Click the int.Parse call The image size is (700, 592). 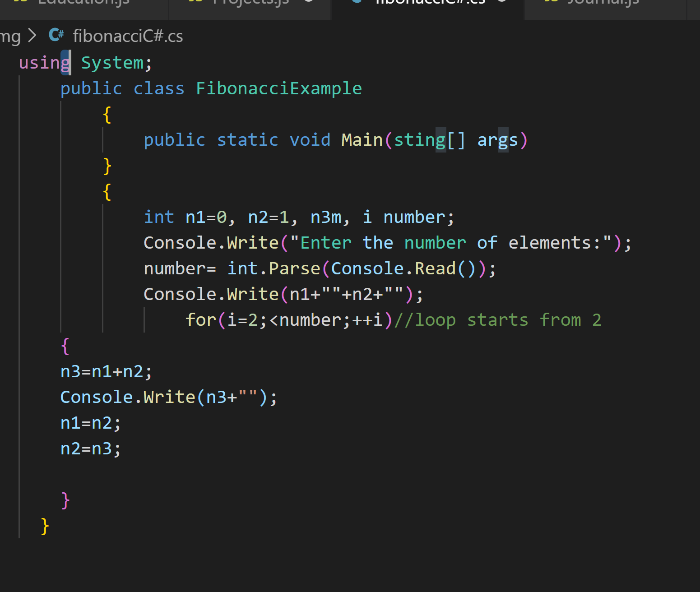tap(274, 268)
